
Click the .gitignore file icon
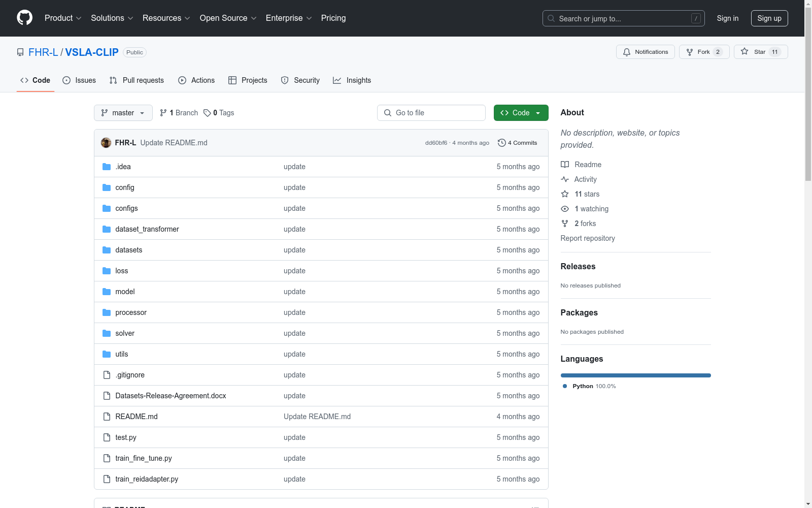point(107,375)
